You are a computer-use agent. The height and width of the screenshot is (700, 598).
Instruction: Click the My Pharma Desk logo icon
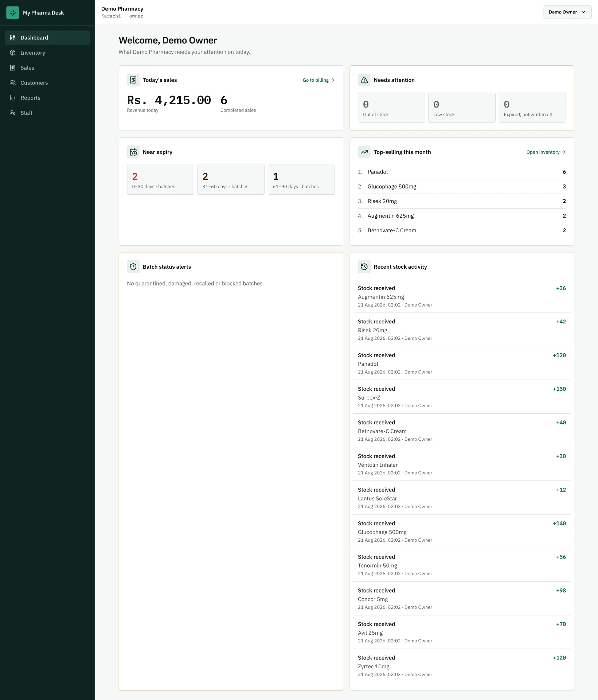(x=12, y=13)
